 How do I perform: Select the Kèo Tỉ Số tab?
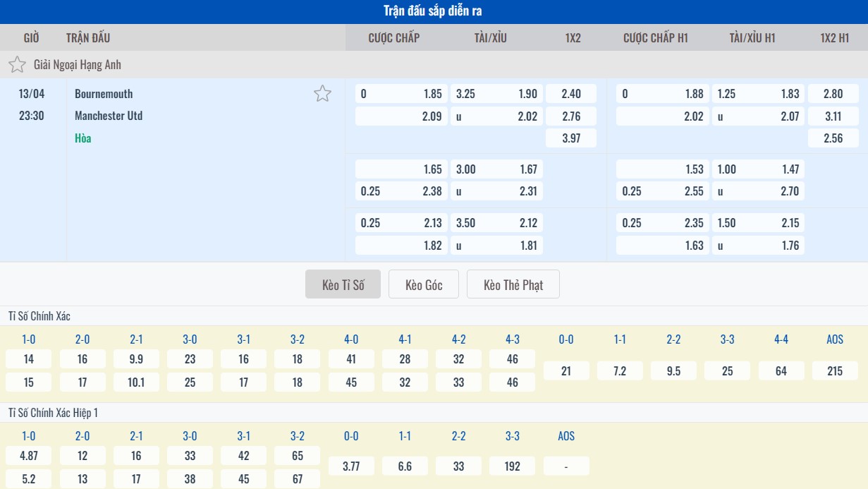(343, 285)
